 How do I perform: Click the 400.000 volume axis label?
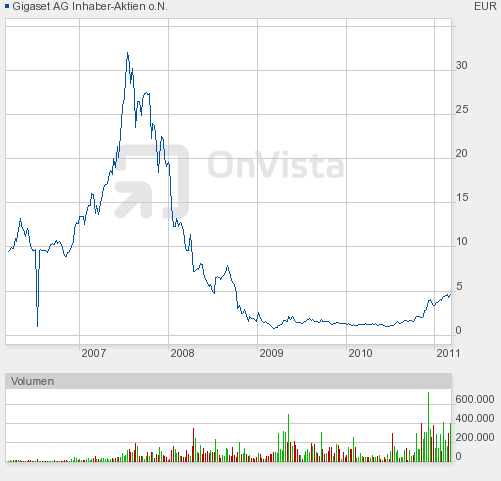click(475, 418)
